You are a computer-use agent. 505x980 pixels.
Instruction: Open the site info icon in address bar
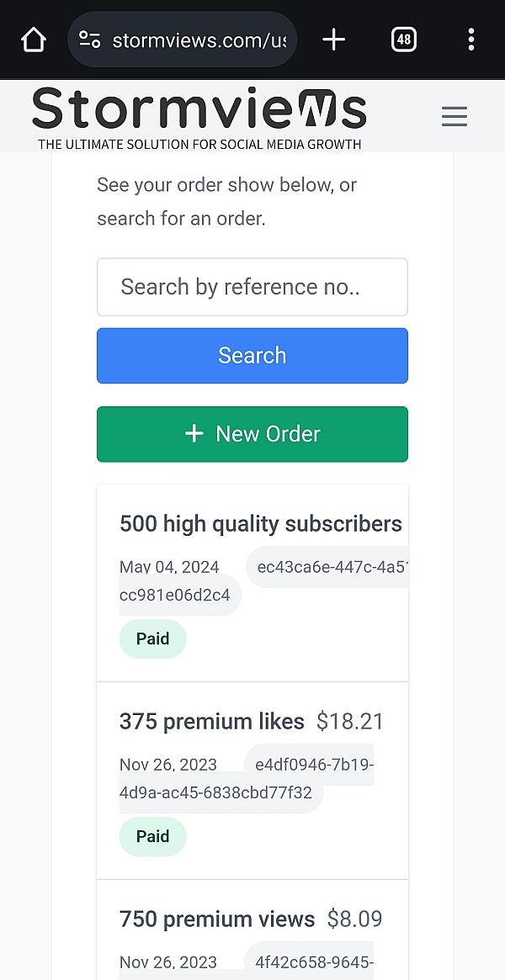coord(89,40)
